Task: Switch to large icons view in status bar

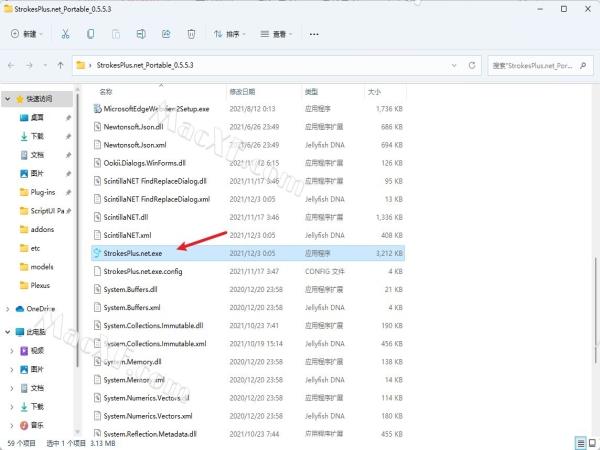Action: tap(593, 443)
